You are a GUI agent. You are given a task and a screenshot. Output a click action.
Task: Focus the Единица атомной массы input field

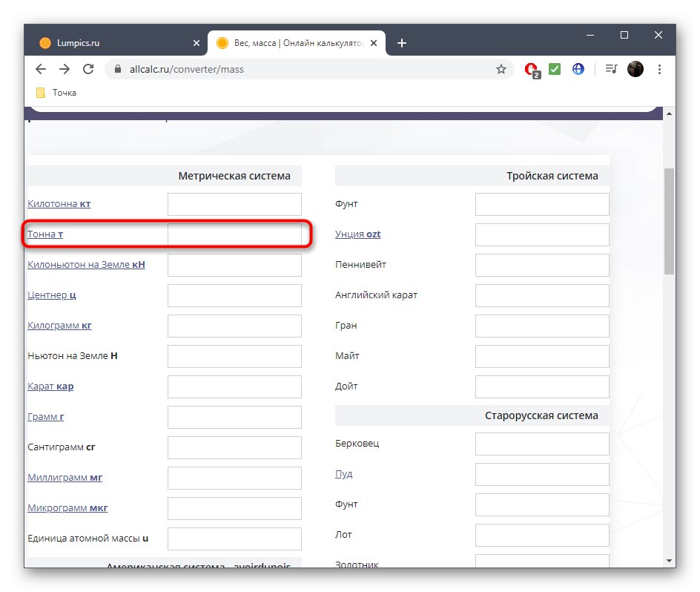234,539
